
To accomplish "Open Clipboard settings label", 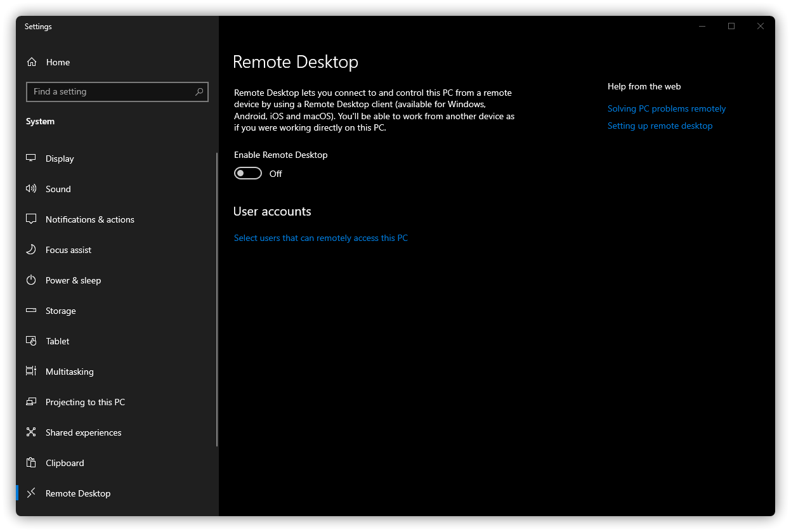I will pos(65,463).
